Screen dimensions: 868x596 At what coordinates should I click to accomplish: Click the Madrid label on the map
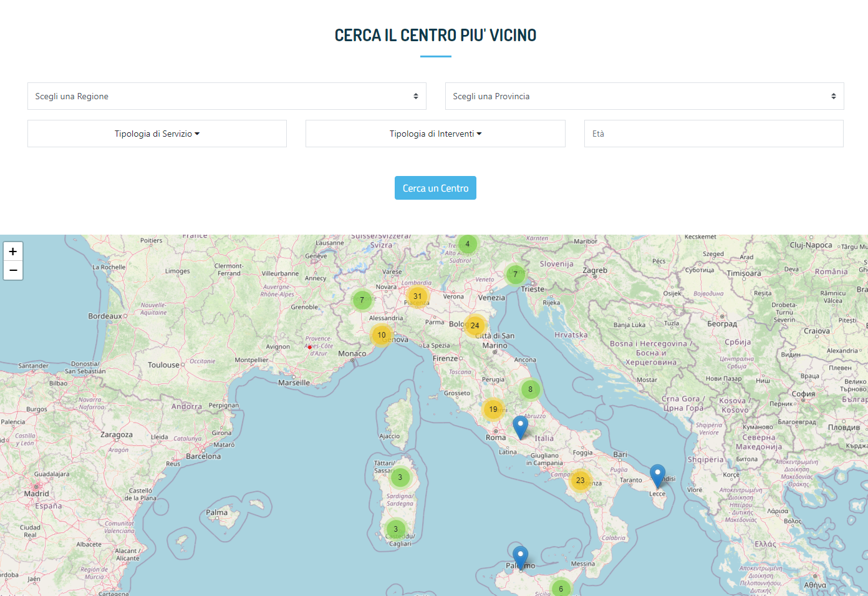(x=36, y=494)
